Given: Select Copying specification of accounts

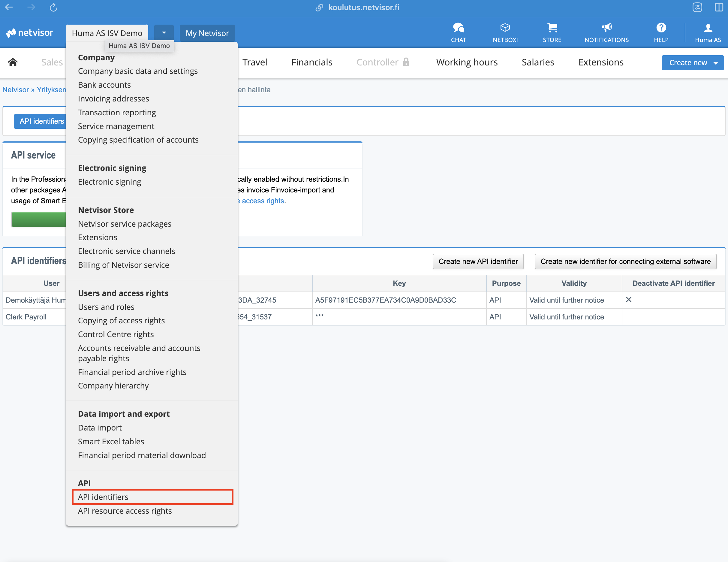Looking at the screenshot, I should [138, 140].
